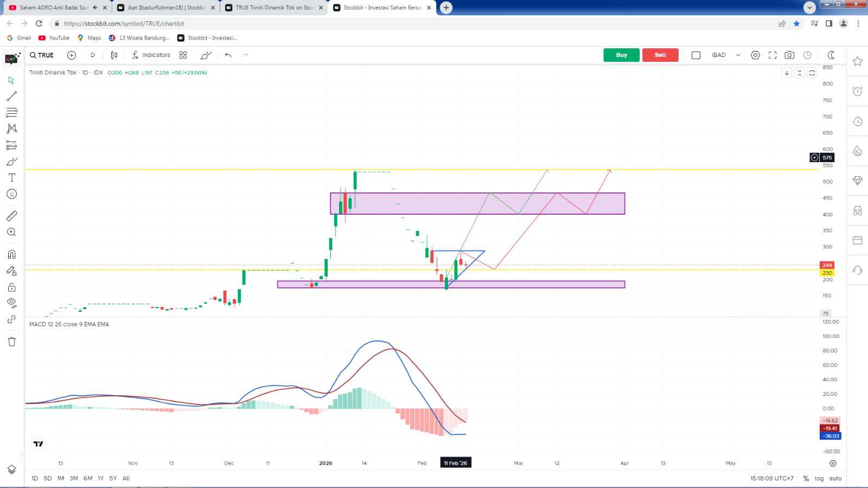The height and width of the screenshot is (488, 868).
Task: Open the alerts alarm clock panel
Action: click(x=858, y=91)
